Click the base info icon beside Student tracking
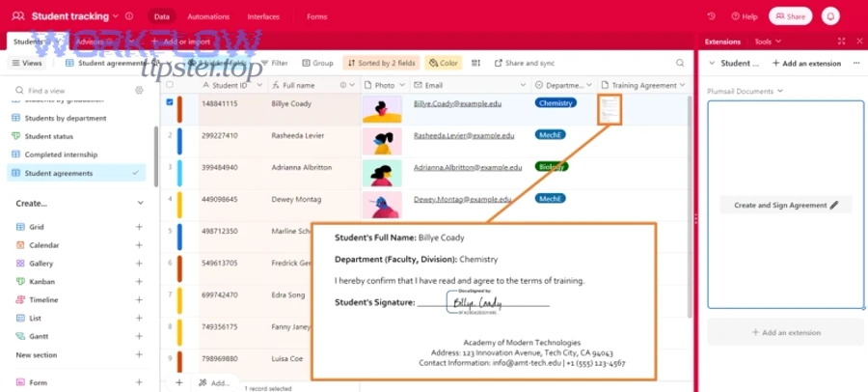This screenshot has width=868, height=392. pyautogui.click(x=130, y=16)
